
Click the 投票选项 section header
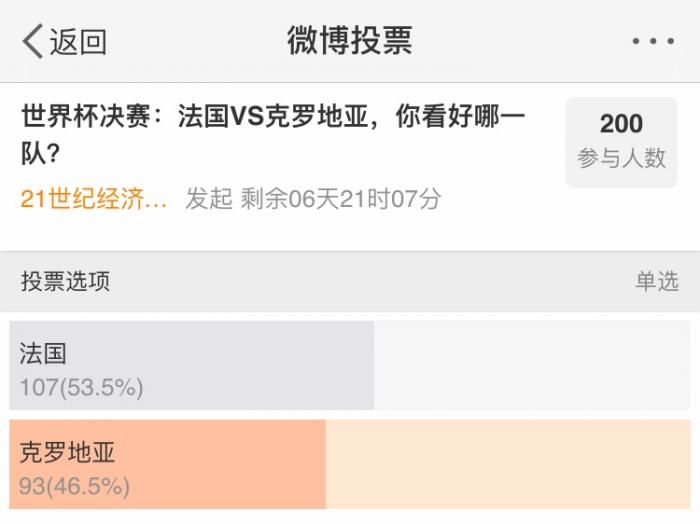(65, 282)
